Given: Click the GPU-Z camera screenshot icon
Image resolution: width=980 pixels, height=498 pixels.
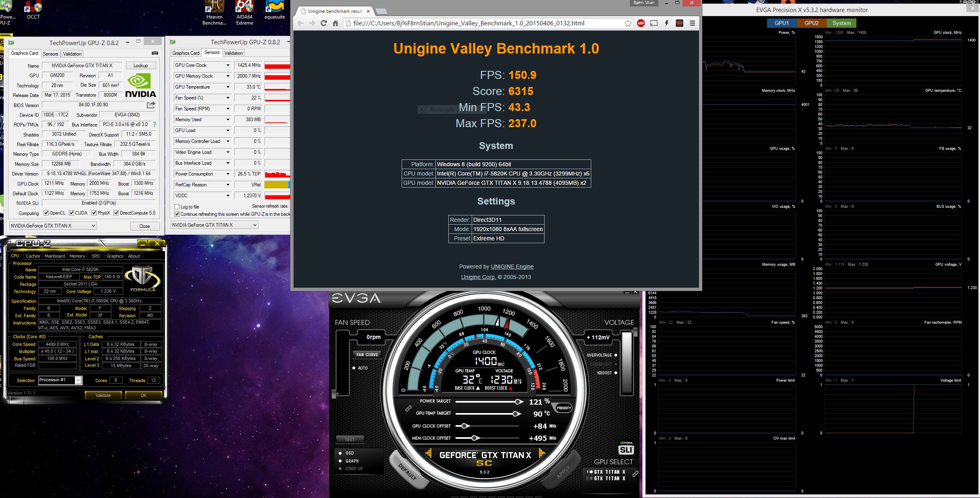Looking at the screenshot, I should [155, 53].
